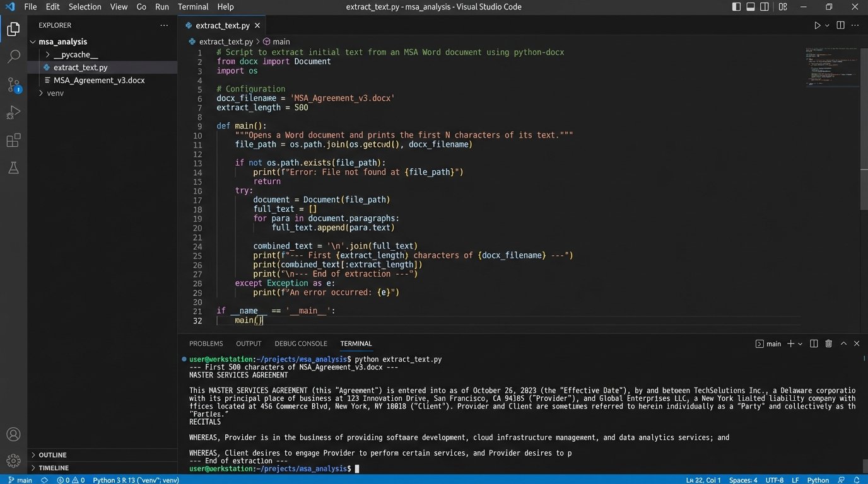Split the editor right
Viewport: 868px width, 484px height.
pyautogui.click(x=840, y=25)
